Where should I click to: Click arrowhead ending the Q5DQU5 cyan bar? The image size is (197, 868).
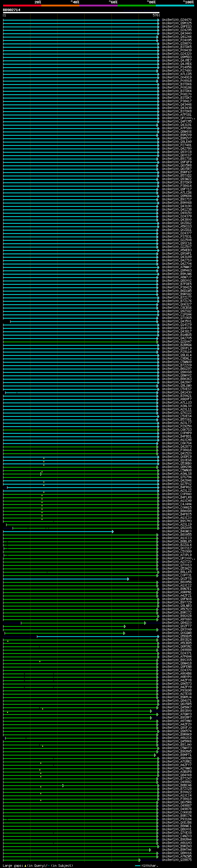click(x=158, y=637)
